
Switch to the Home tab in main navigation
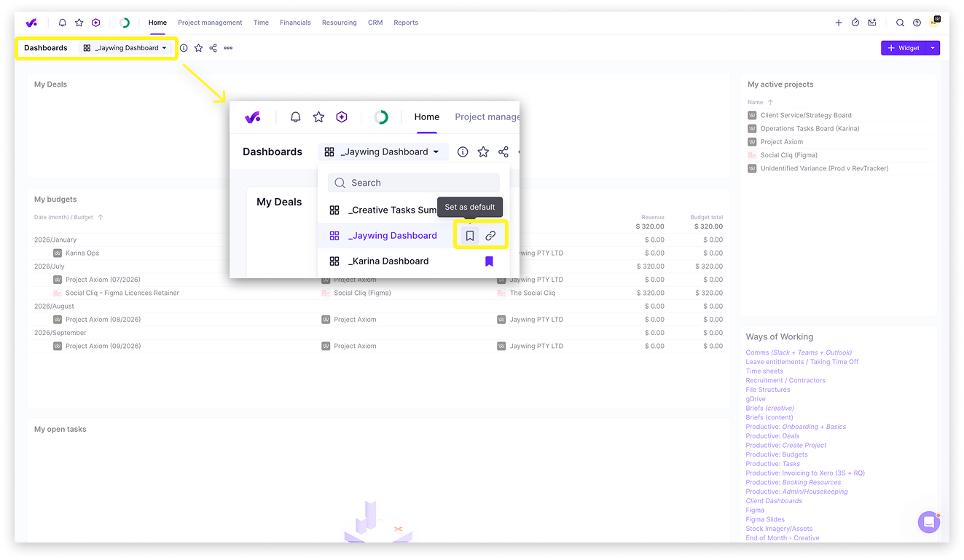pos(157,23)
